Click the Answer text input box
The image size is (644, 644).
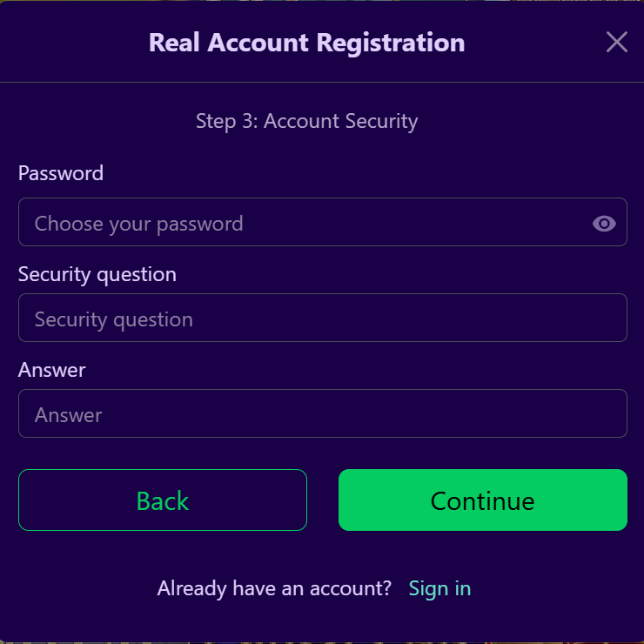[322, 414]
